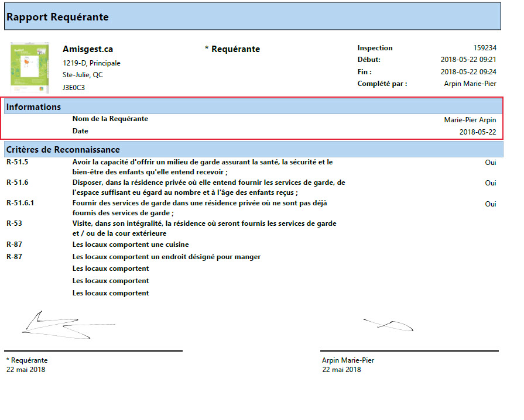This screenshot has width=524, height=420.
Task: Click the address line '1219-D, Principale'
Action: (91, 63)
